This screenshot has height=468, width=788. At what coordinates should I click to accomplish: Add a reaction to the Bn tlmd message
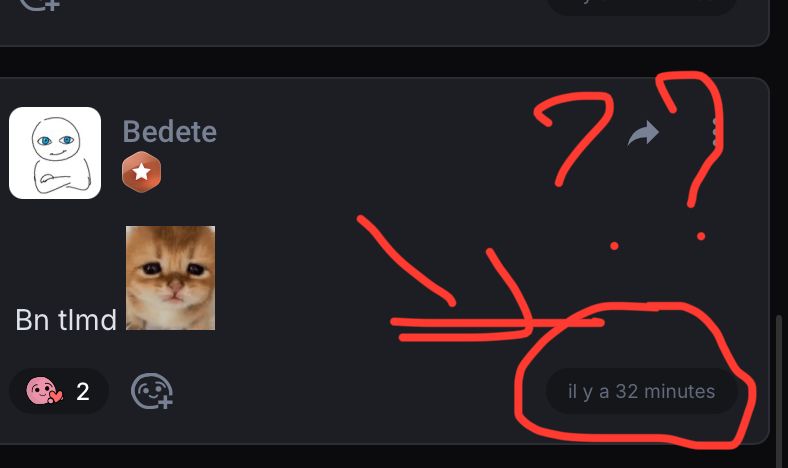pos(152,391)
